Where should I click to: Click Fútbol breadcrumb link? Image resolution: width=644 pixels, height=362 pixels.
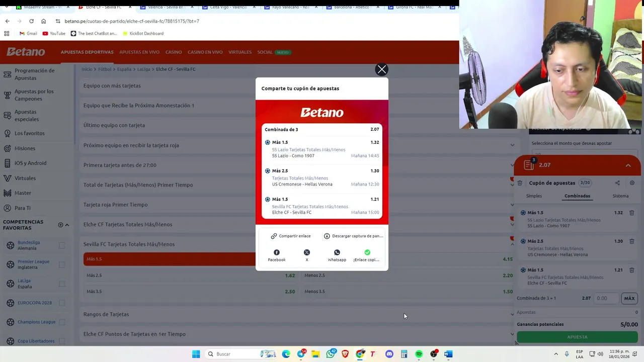tap(105, 69)
